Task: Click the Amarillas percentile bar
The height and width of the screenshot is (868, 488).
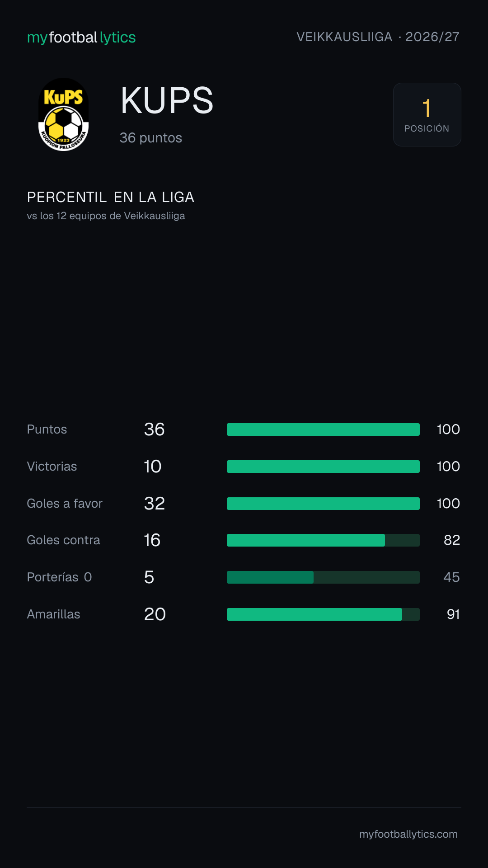Action: click(x=323, y=614)
